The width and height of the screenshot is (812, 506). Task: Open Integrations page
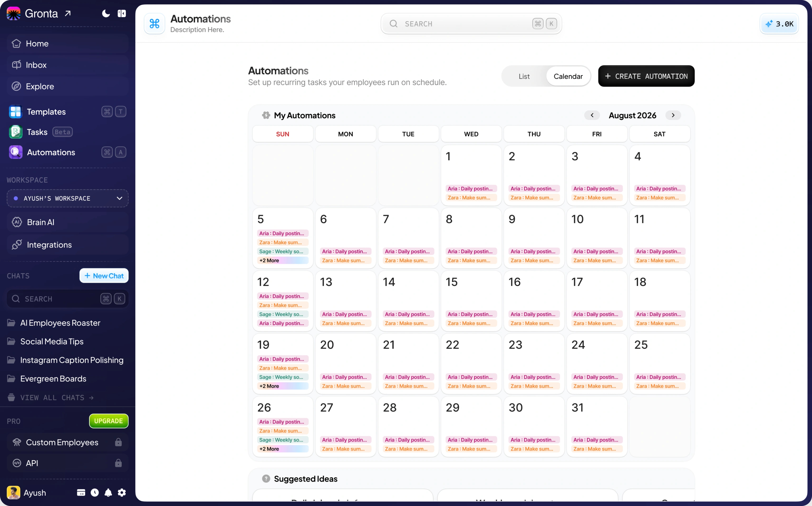coord(67,245)
